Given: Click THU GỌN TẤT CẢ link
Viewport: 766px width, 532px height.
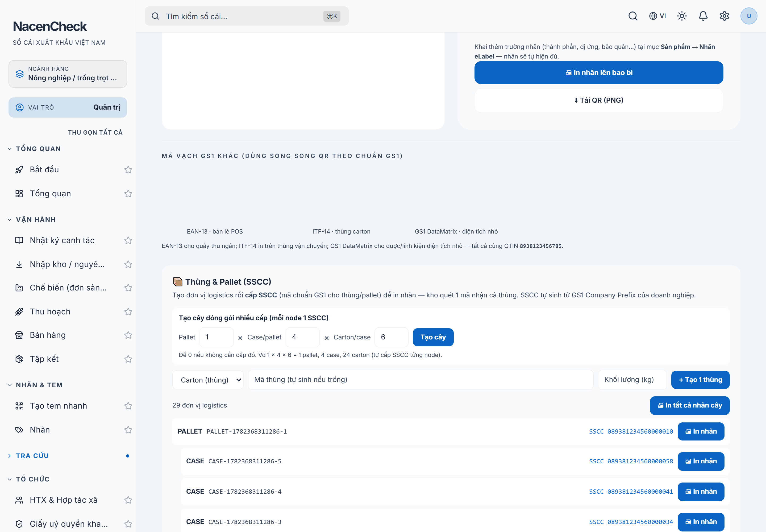Looking at the screenshot, I should 95,132.
